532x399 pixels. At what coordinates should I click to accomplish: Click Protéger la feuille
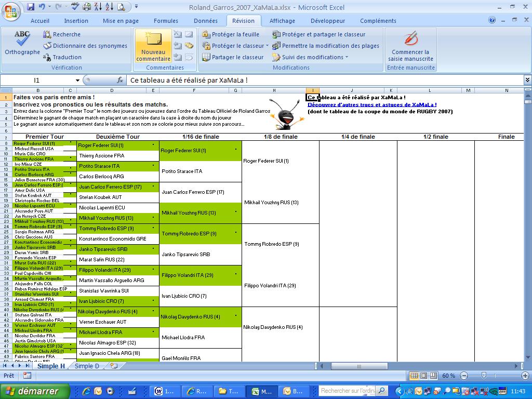pyautogui.click(x=231, y=34)
